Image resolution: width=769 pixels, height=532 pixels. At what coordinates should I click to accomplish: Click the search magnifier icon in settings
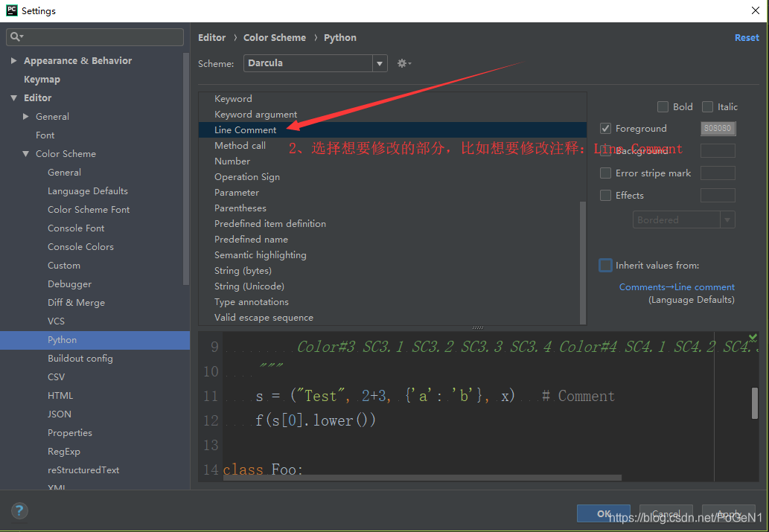pyautogui.click(x=16, y=36)
